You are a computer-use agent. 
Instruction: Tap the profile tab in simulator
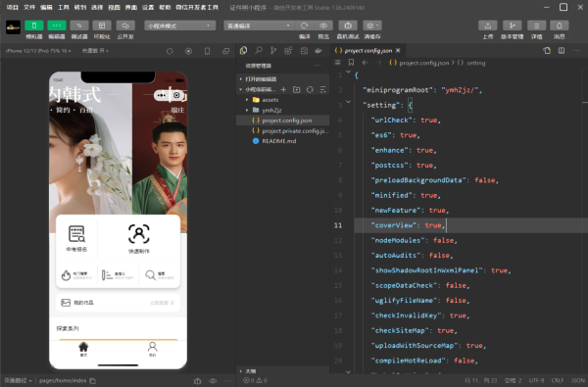152,349
